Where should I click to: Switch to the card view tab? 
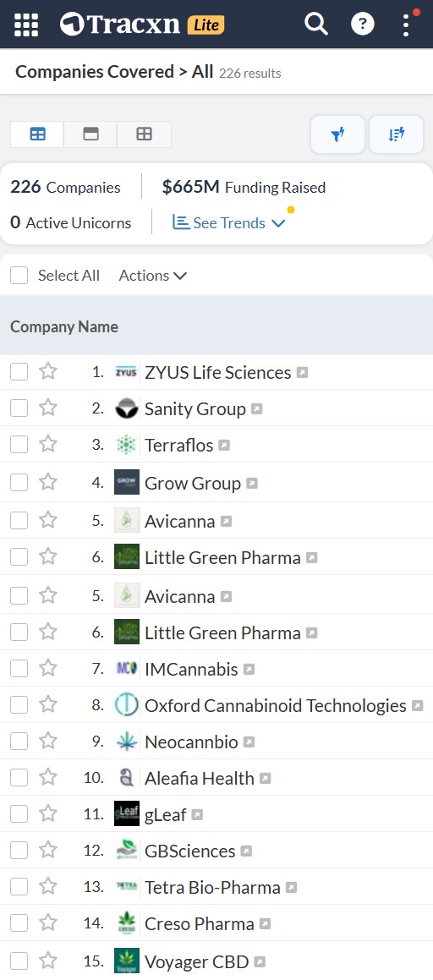click(x=90, y=134)
